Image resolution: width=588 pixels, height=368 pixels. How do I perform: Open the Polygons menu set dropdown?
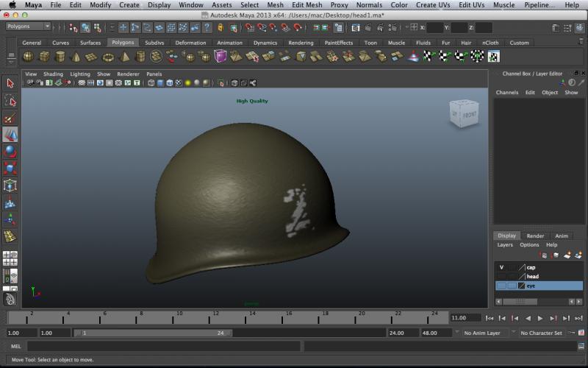(x=28, y=26)
